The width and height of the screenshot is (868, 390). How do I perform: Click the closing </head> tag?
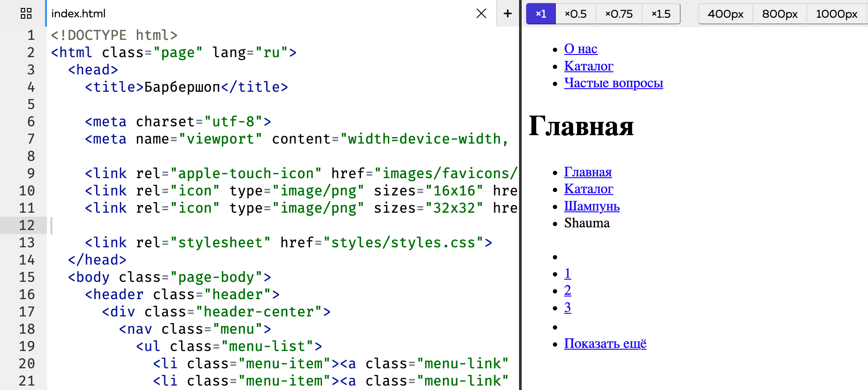pos(97,260)
